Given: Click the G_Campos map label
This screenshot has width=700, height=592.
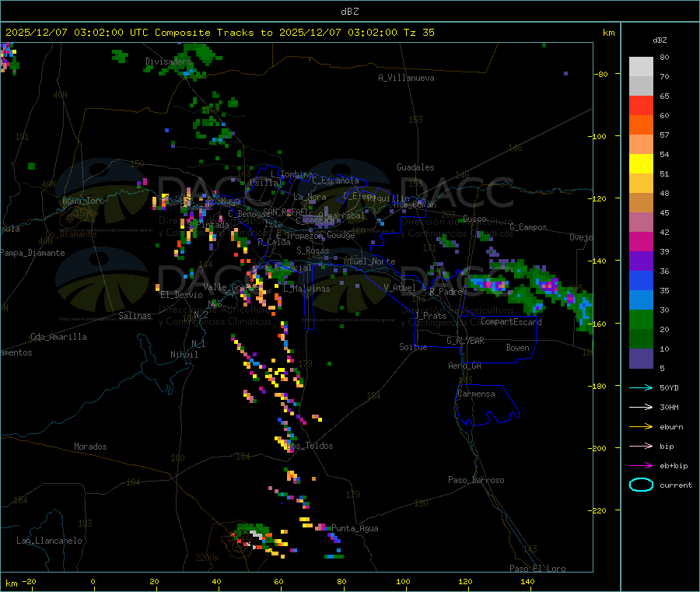Looking at the screenshot, I should click(x=529, y=227).
